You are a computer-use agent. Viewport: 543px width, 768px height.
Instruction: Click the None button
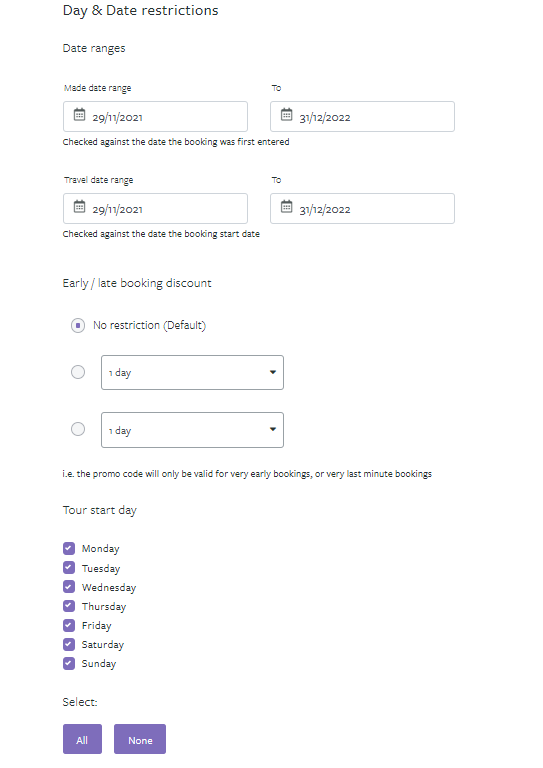(140, 739)
